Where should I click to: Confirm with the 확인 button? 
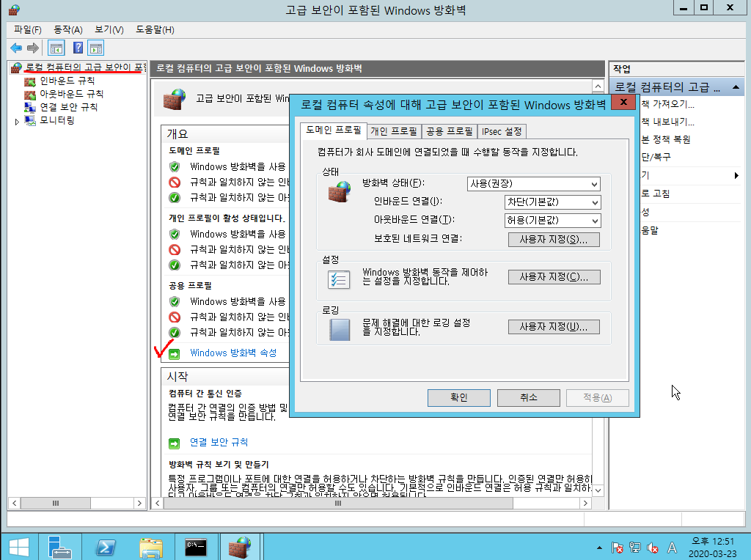click(x=459, y=398)
